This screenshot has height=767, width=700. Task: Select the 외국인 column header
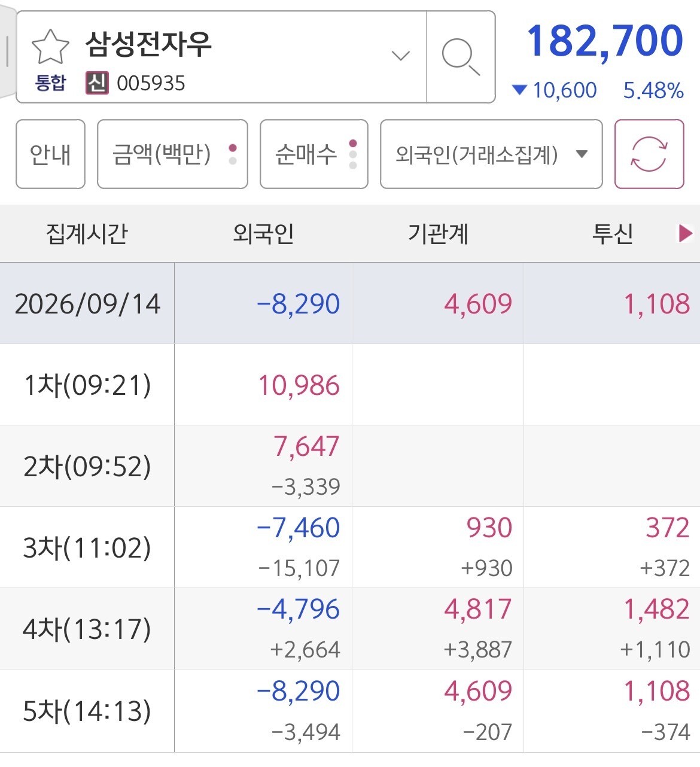[x=263, y=233]
